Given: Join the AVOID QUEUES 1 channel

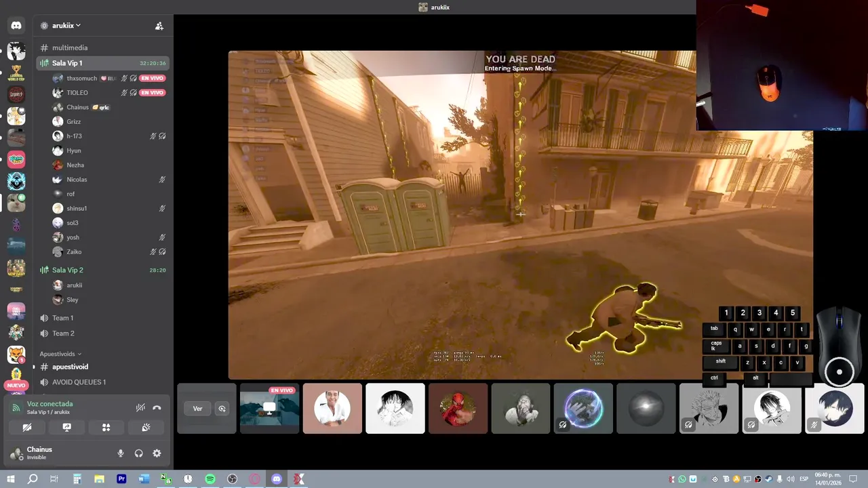Looking at the screenshot, I should (x=103, y=382).
